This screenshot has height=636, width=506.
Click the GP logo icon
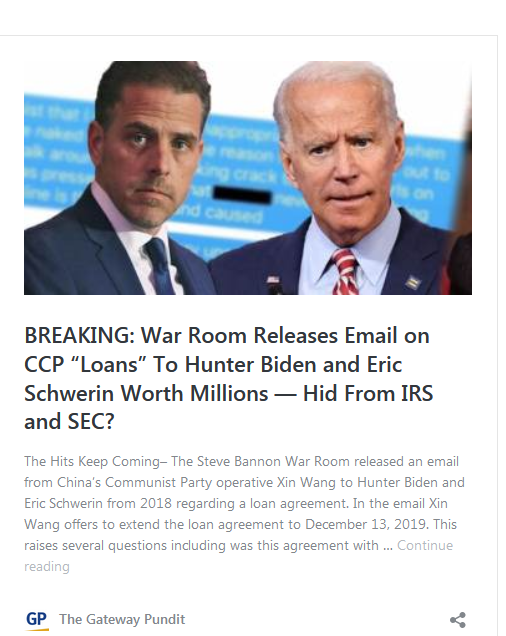click(37, 621)
